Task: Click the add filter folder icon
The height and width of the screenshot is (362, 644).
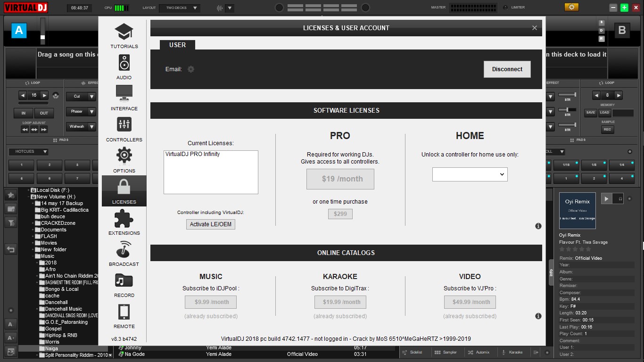Action: tap(11, 222)
